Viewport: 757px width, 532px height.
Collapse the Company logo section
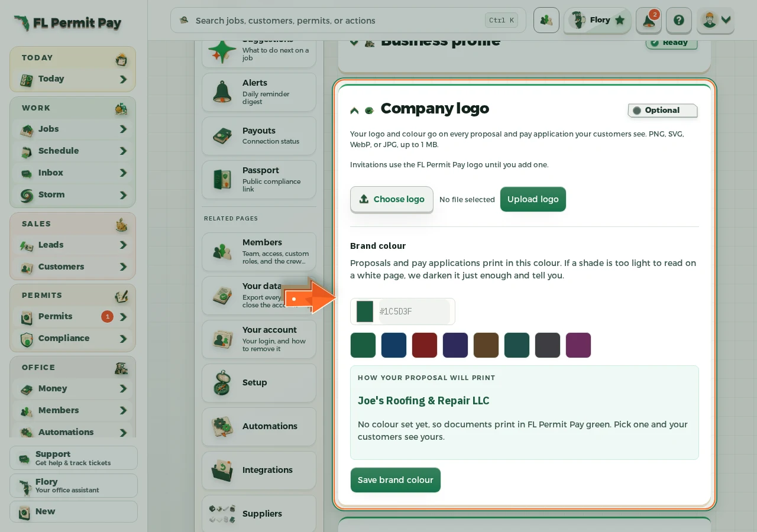click(x=354, y=111)
